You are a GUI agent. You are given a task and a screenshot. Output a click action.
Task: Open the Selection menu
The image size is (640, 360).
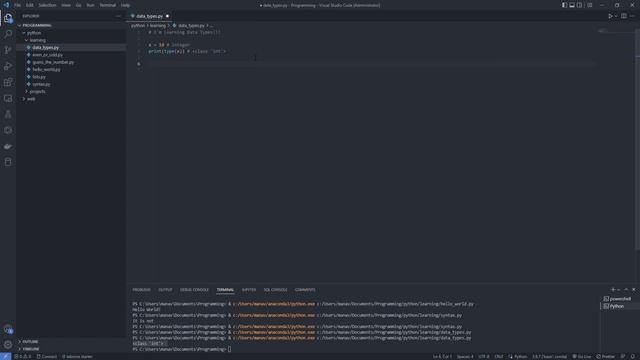[x=47, y=5]
